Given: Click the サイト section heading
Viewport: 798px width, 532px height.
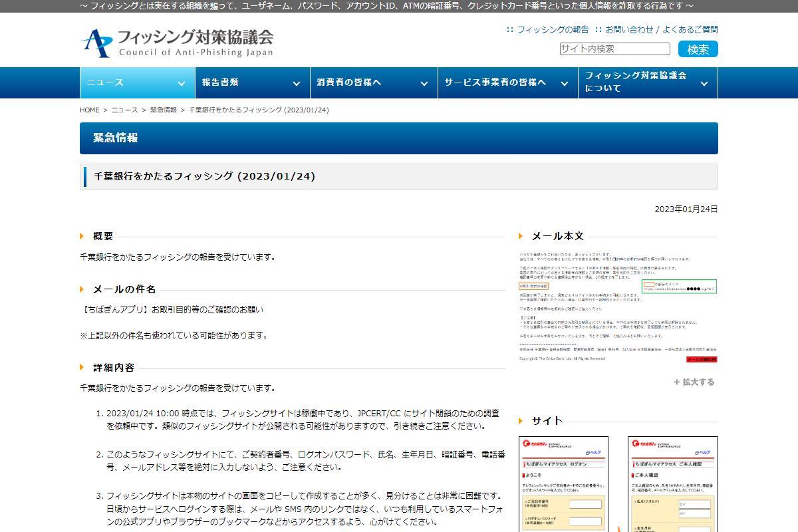Looking at the screenshot, I should coord(547,420).
